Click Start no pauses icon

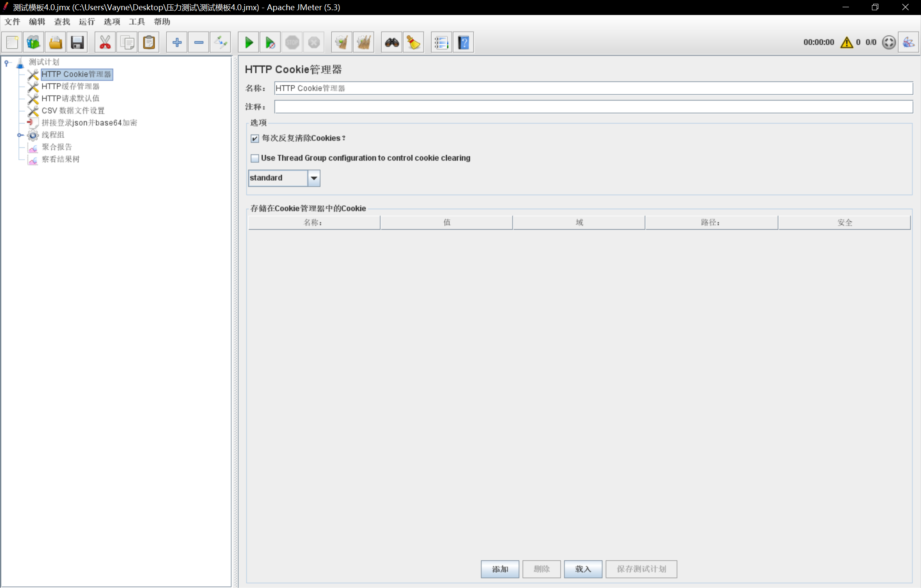pos(270,43)
